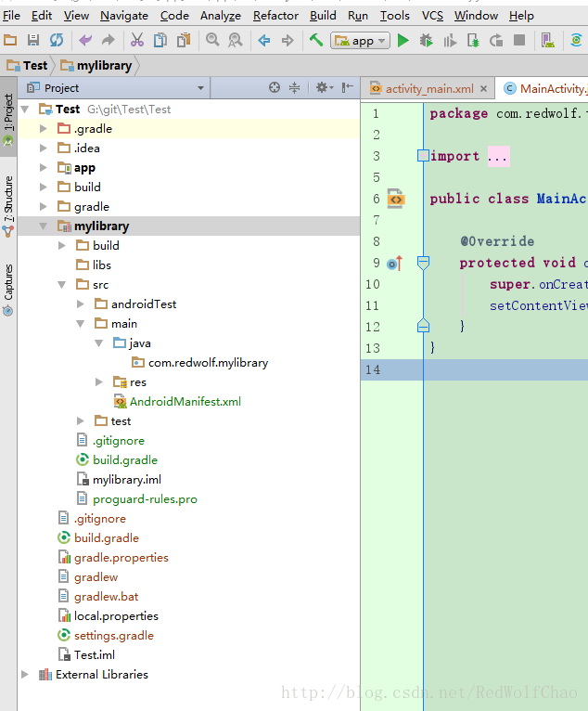This screenshot has height=711, width=588.
Task: Open the File menu
Action: 11,16
